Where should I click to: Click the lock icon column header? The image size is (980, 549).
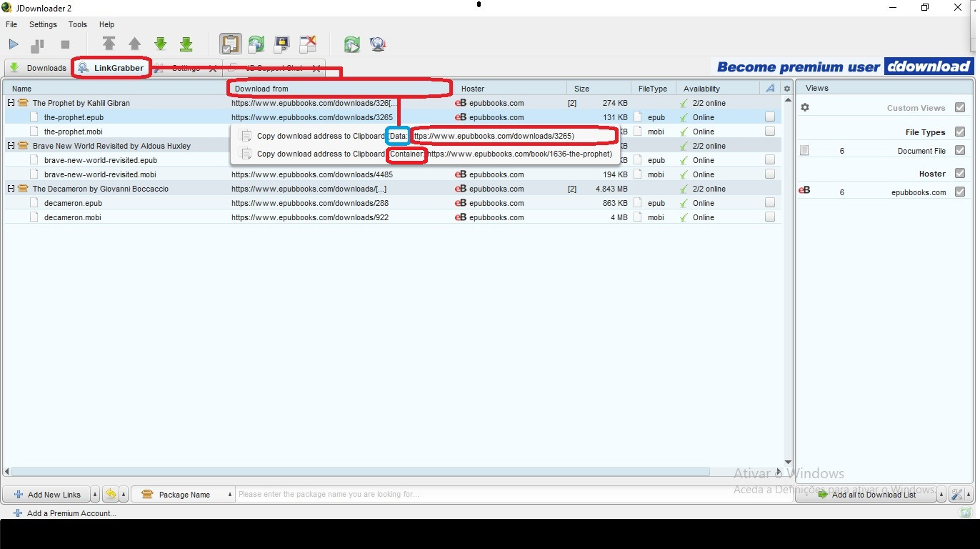pos(770,88)
